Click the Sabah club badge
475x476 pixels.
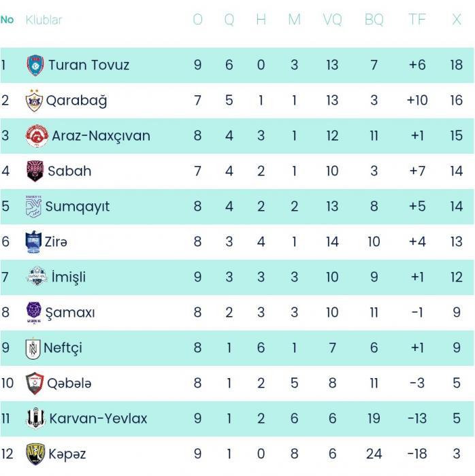click(35, 171)
